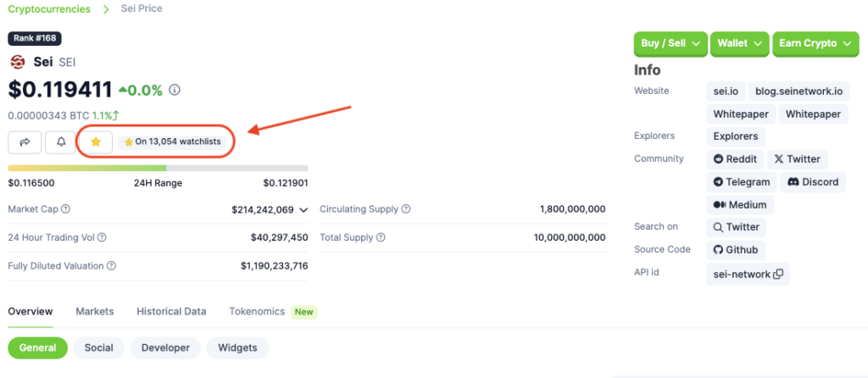Click the On 13,054 watchlists badge
This screenshot has height=378, width=868.
point(172,142)
